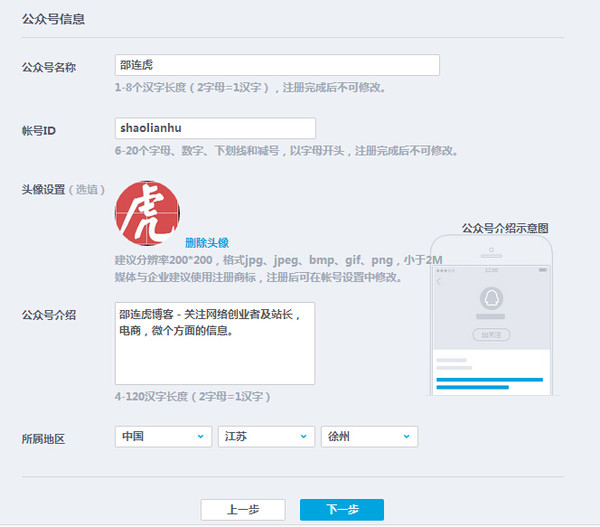Open the 中国 country dropdown
Viewport: 600px width, 527px height.
coord(163,437)
